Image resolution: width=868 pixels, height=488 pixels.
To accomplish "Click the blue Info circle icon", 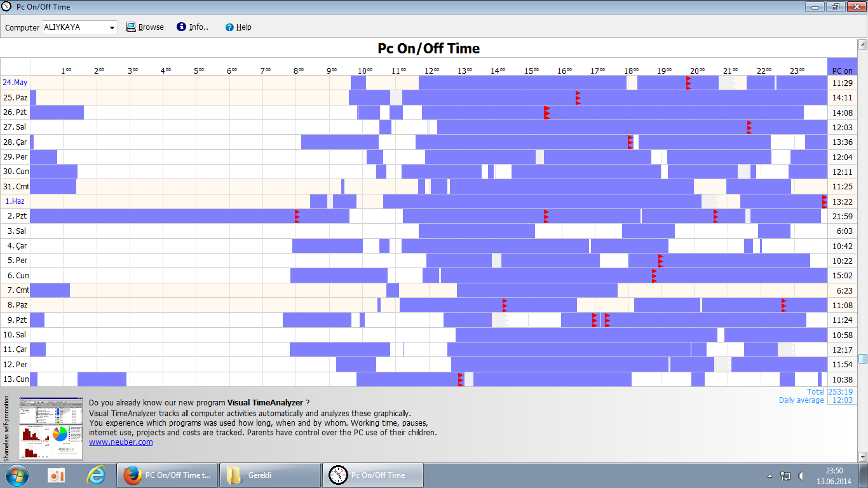I will pyautogui.click(x=181, y=27).
